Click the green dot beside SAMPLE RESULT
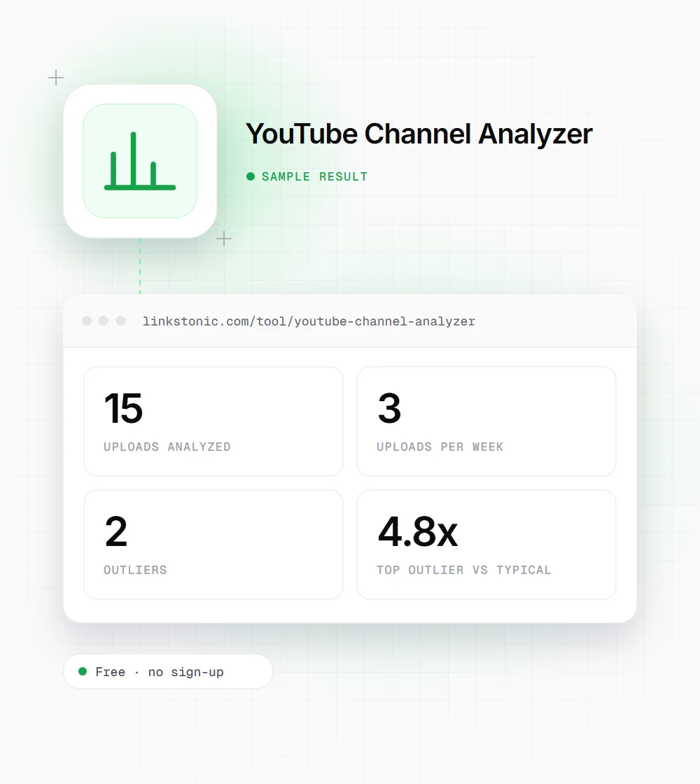700x784 pixels. 251,176
